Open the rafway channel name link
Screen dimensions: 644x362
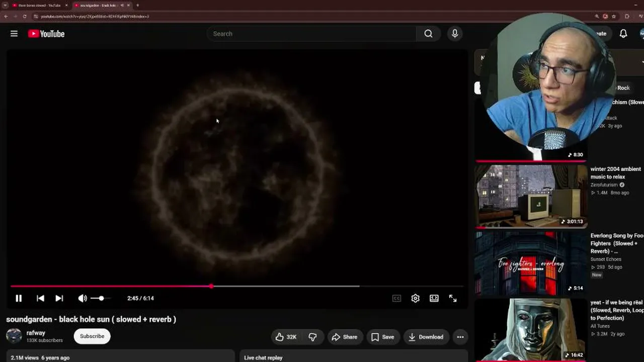coord(36,333)
